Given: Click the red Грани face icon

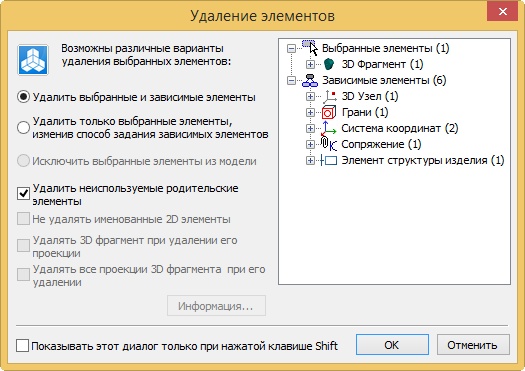Looking at the screenshot, I should click(x=328, y=113).
